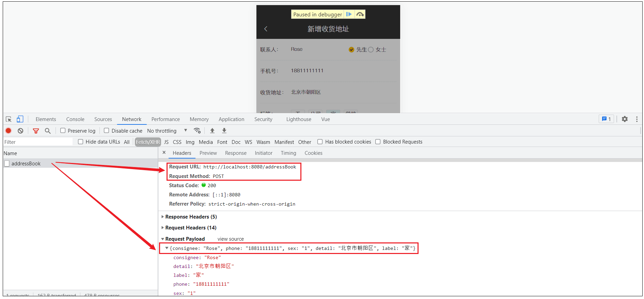The height and width of the screenshot is (299, 644).
Task: Expand the Request Headers section
Action: coord(191,228)
